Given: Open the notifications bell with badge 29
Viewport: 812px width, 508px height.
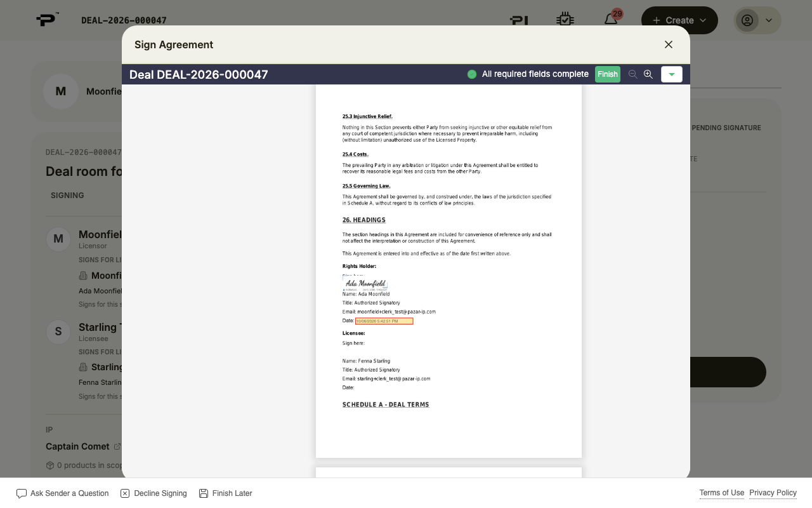Looking at the screenshot, I should pyautogui.click(x=611, y=20).
